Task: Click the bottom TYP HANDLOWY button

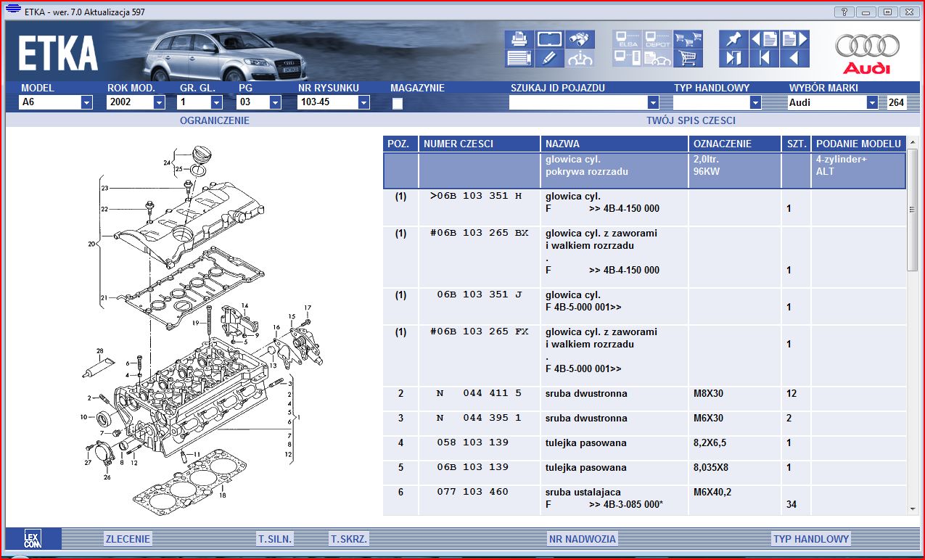Action: coord(811,539)
